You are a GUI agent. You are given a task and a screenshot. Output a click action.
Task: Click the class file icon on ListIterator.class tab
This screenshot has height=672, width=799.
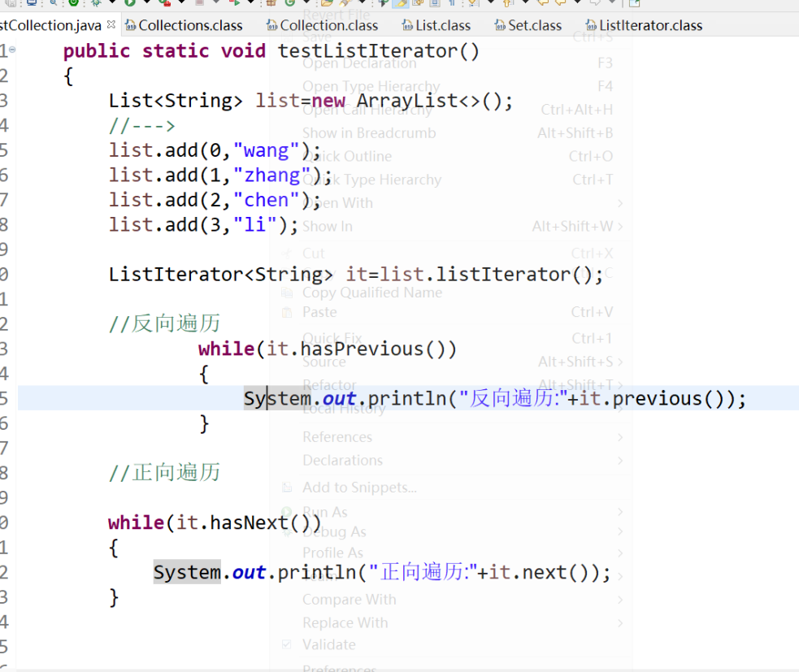(x=591, y=25)
